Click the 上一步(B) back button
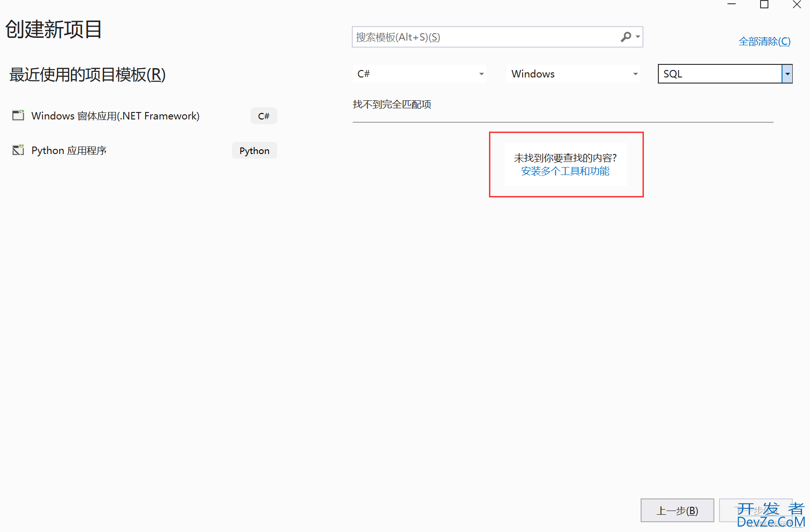Screen dimensions: 810x532 [677, 511]
